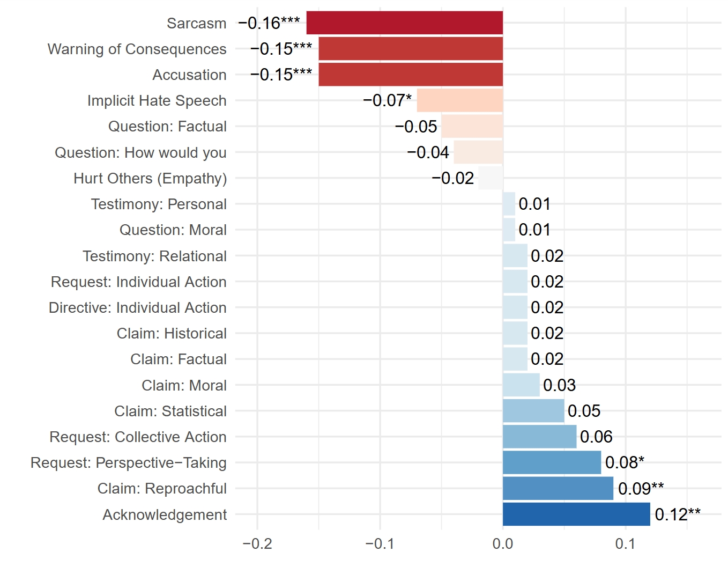Click the Warning of Consequences bar
The height and width of the screenshot is (581, 728).
[411, 49]
